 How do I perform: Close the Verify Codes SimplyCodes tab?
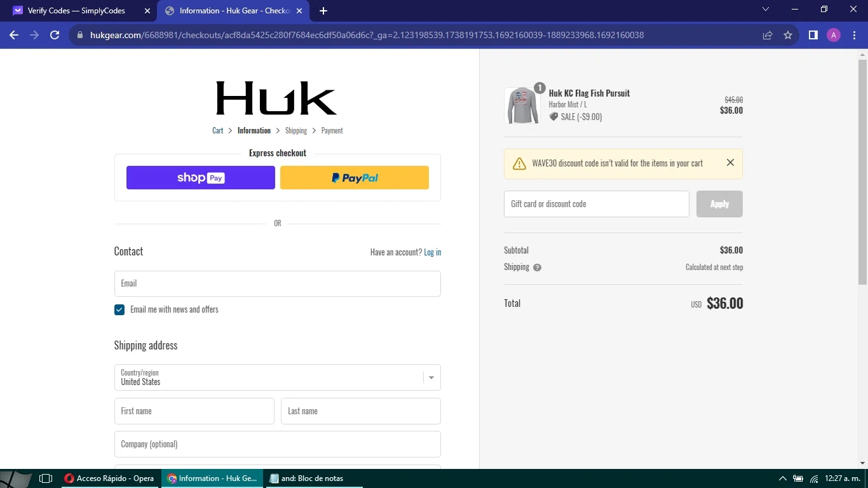147,11
